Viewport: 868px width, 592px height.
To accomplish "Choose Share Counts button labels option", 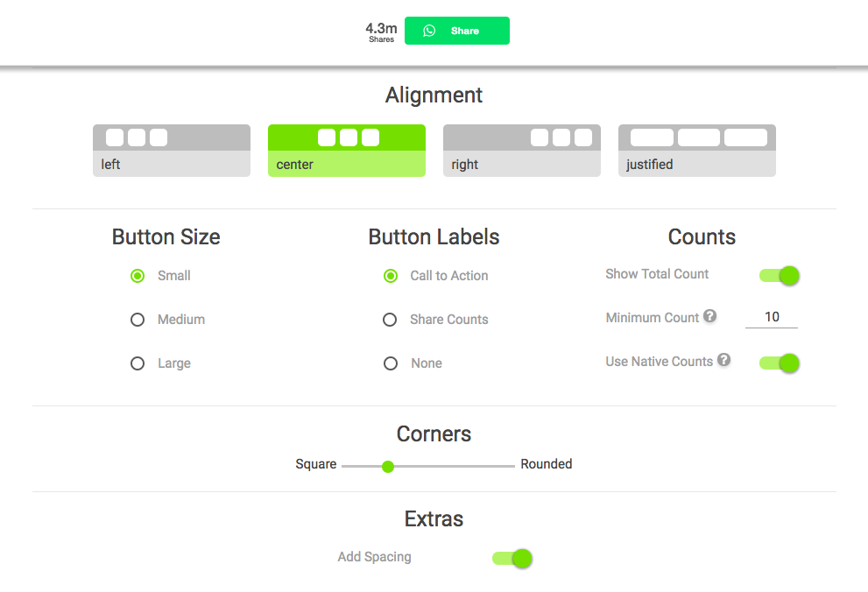I will [390, 320].
